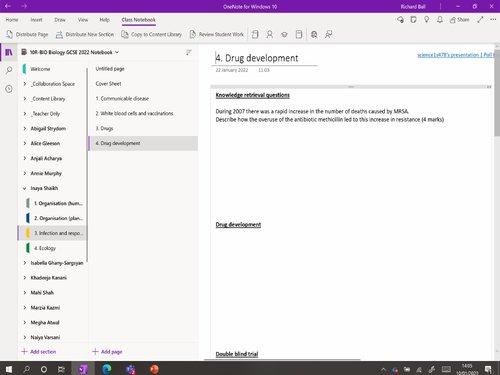The image size is (500, 375).
Task: Open the Draw tab
Action: point(60,20)
